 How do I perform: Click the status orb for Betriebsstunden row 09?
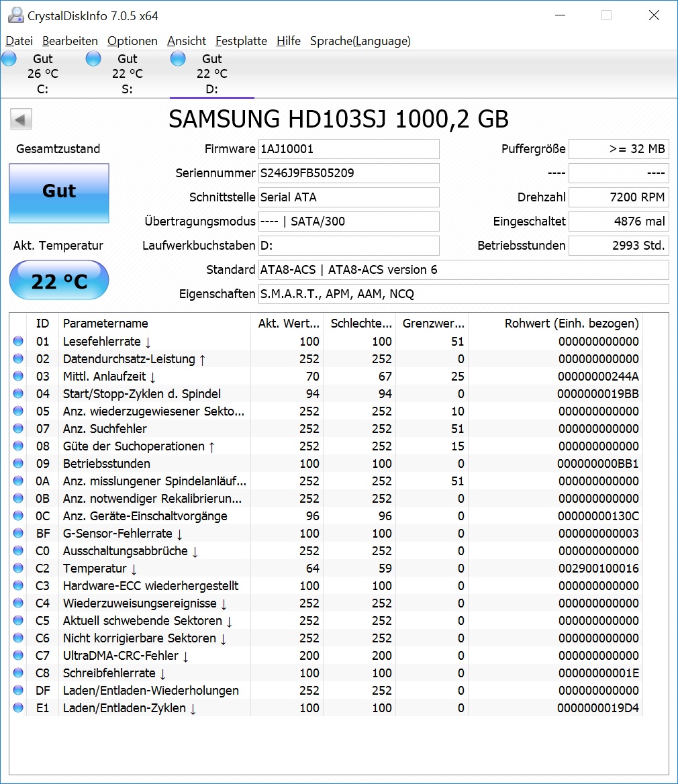[x=19, y=463]
